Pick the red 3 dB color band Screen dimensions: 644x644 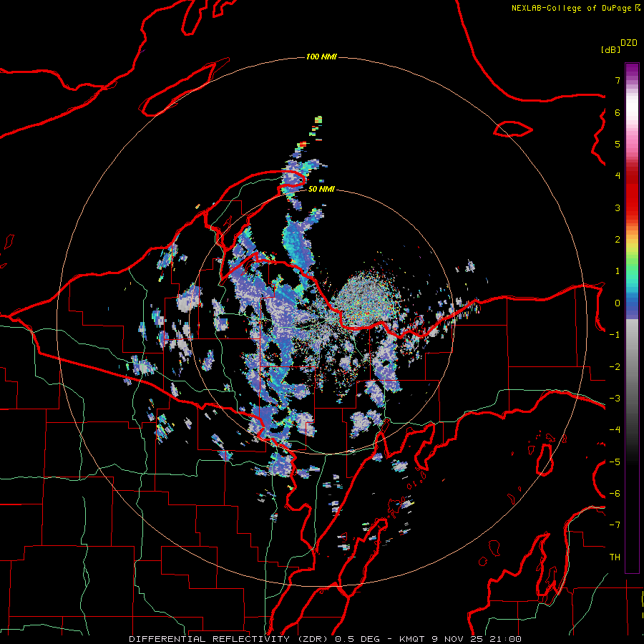coord(632,208)
